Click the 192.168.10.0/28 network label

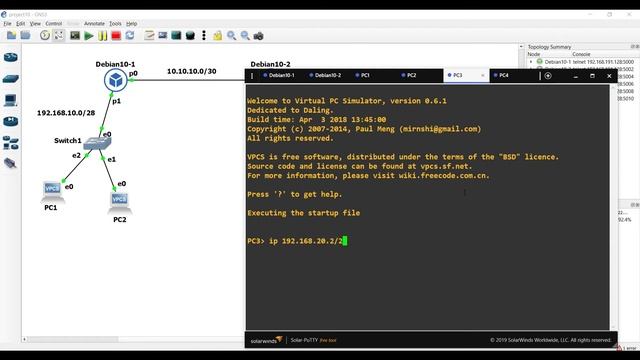(x=66, y=113)
